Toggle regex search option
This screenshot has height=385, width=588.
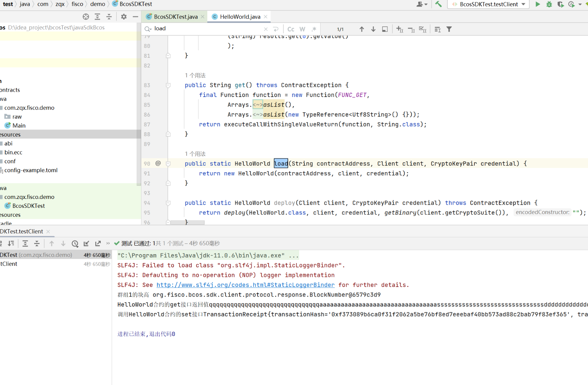coord(314,29)
